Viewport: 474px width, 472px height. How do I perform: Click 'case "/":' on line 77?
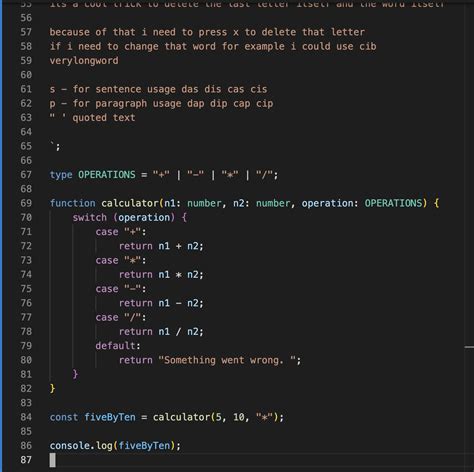(x=121, y=317)
